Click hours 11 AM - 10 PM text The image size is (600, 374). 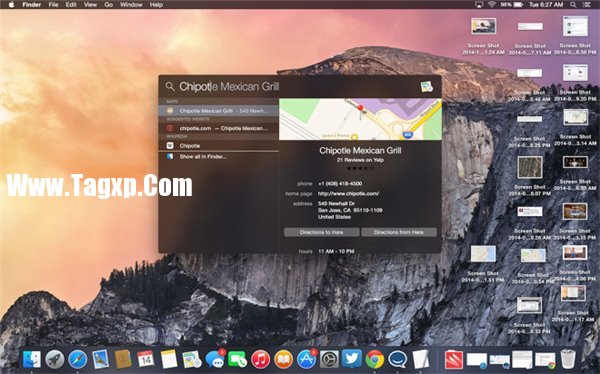(x=336, y=251)
